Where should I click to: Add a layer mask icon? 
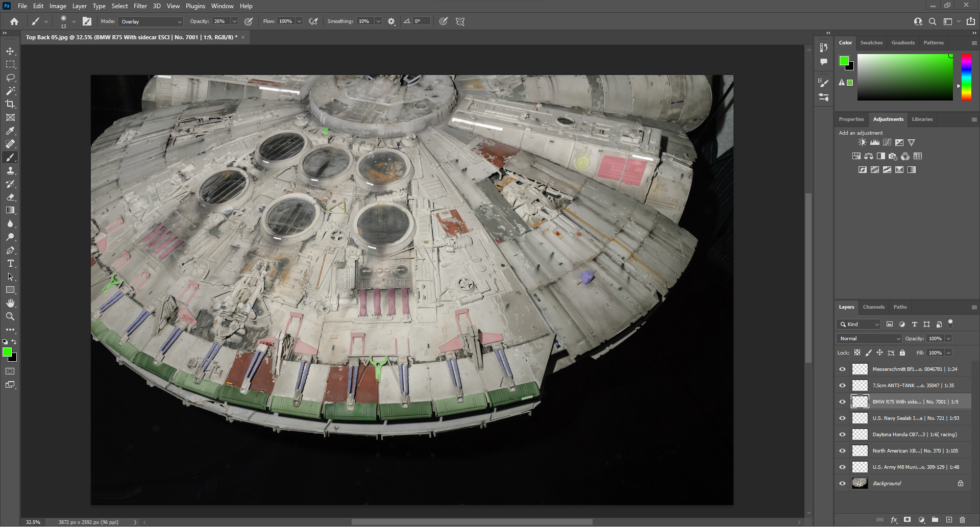[x=907, y=520]
